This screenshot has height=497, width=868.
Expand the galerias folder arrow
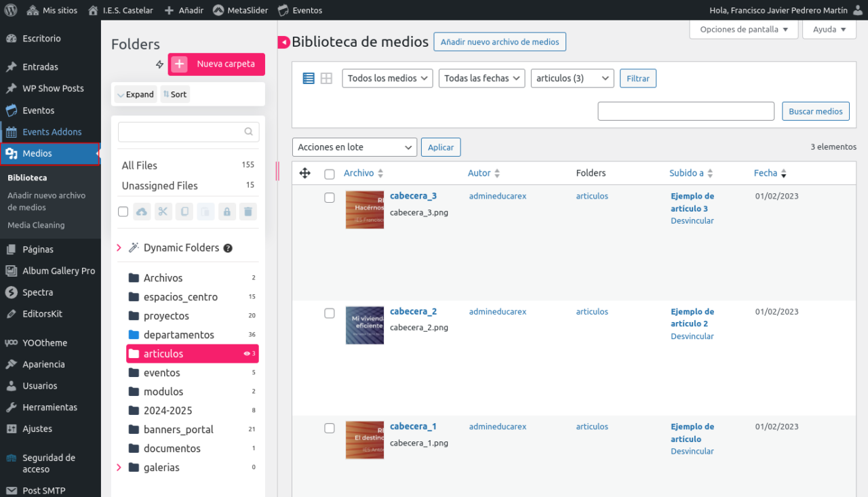[x=119, y=467]
